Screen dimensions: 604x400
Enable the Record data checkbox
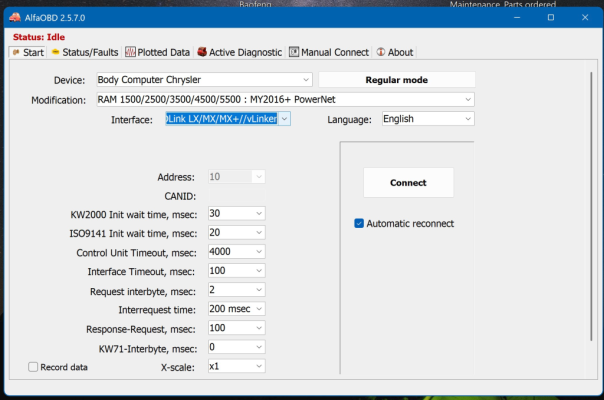(33, 367)
